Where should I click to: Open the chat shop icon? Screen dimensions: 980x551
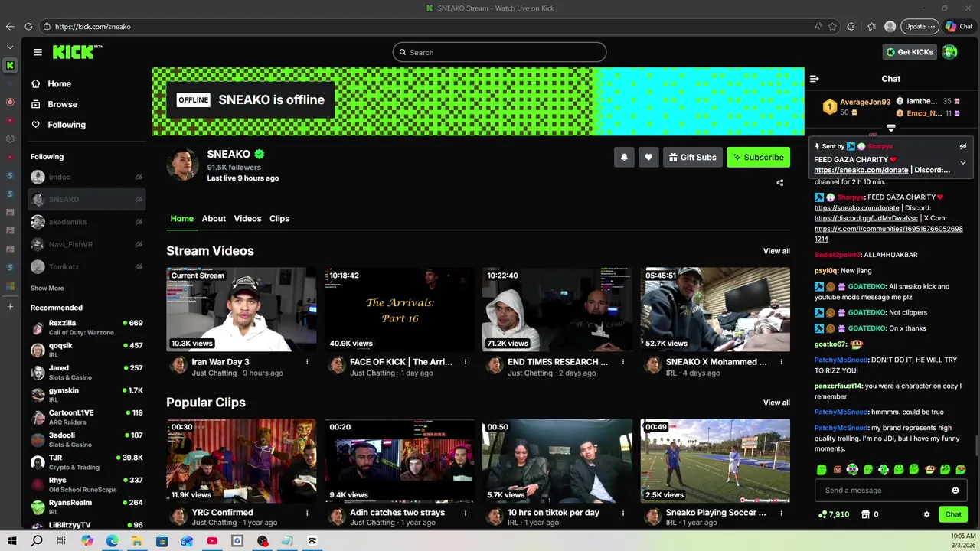click(866, 514)
